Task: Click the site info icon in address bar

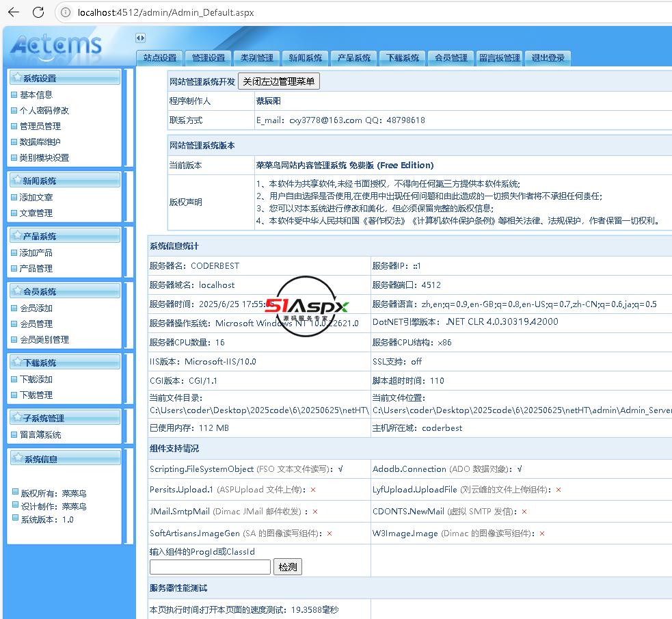Action: click(x=66, y=12)
